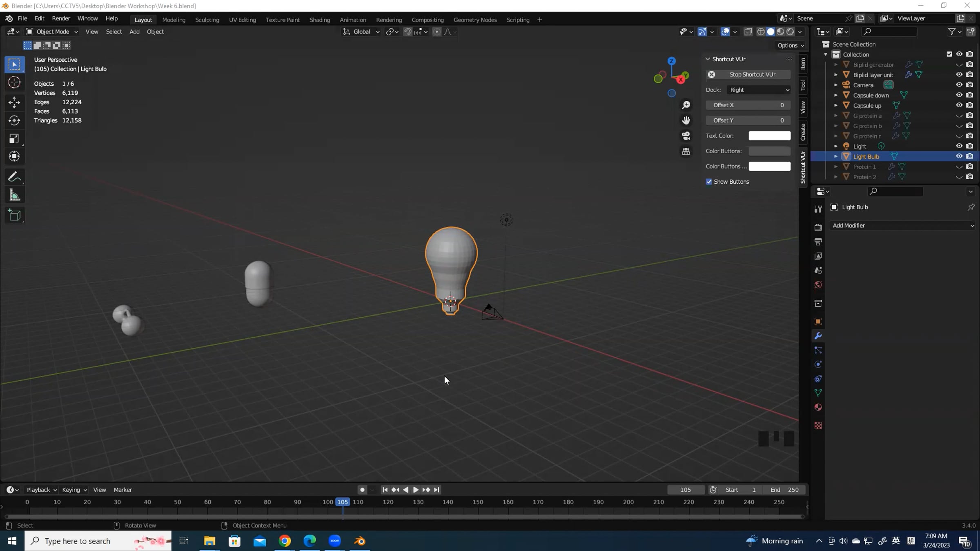Activate the Annotate pencil tool
Viewport: 980px width, 551px height.
[14, 177]
